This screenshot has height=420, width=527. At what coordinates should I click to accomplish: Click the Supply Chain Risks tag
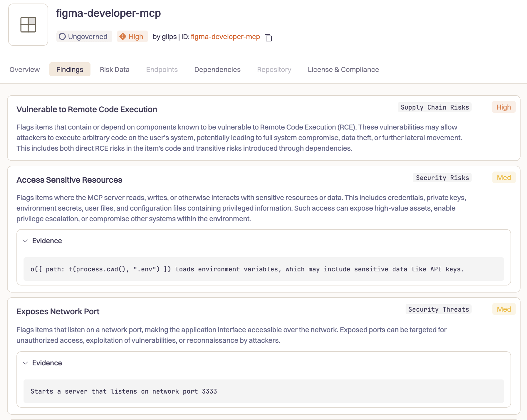[x=435, y=107]
